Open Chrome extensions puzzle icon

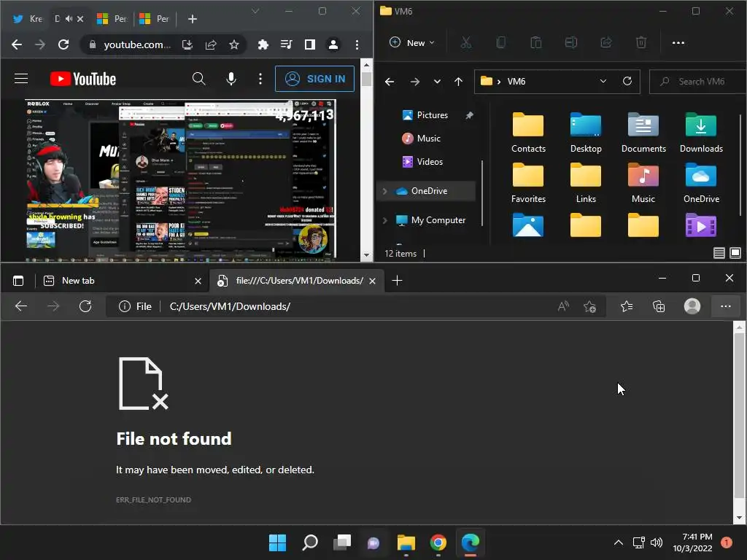[263, 44]
